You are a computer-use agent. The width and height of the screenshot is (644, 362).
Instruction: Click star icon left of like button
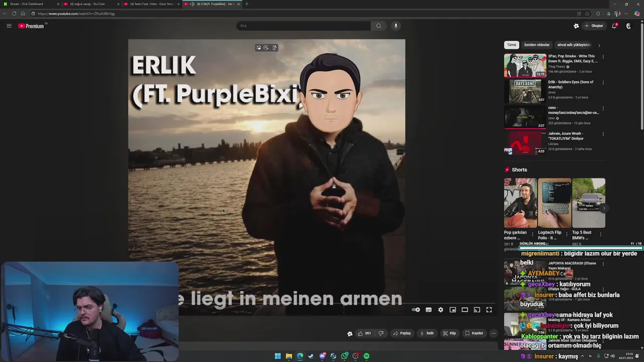click(350, 333)
